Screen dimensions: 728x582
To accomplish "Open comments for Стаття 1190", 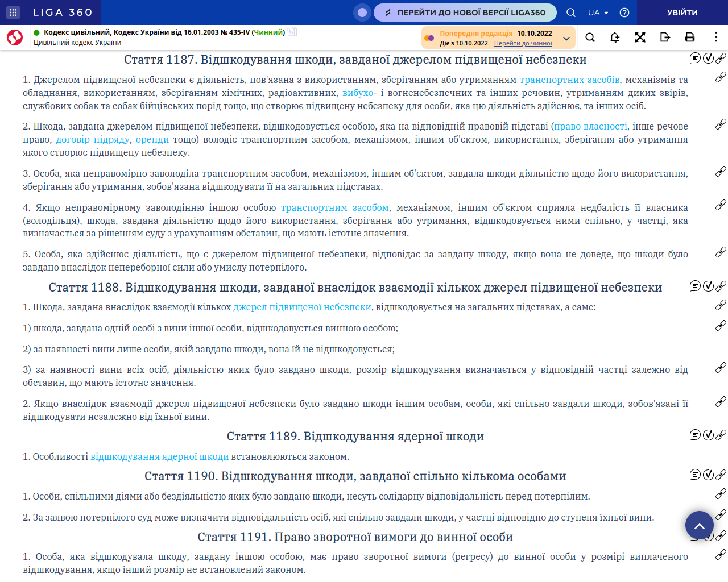I will pos(695,475).
